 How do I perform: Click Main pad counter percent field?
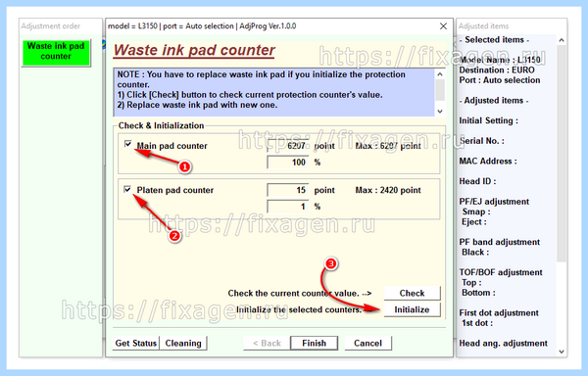(287, 163)
